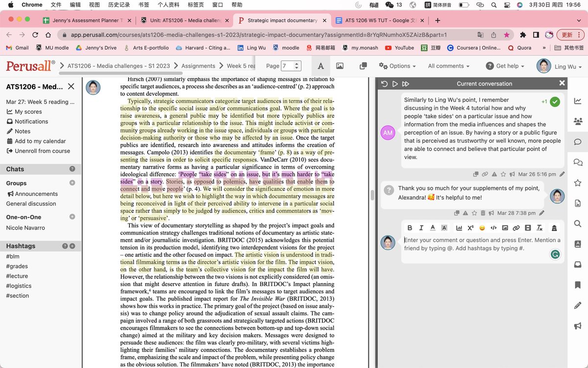The width and height of the screenshot is (588, 368).
Task: Select the text annotation tool (A icon)
Action: (x=320, y=66)
